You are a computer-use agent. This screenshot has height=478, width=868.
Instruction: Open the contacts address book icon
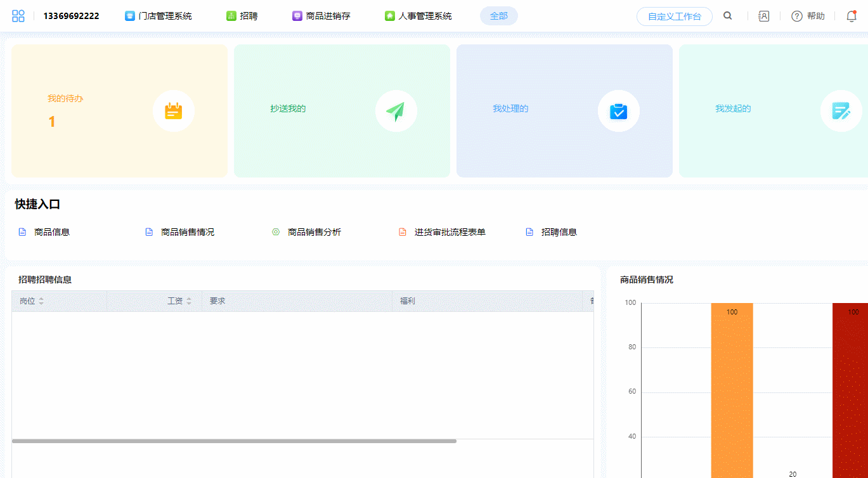click(x=764, y=16)
